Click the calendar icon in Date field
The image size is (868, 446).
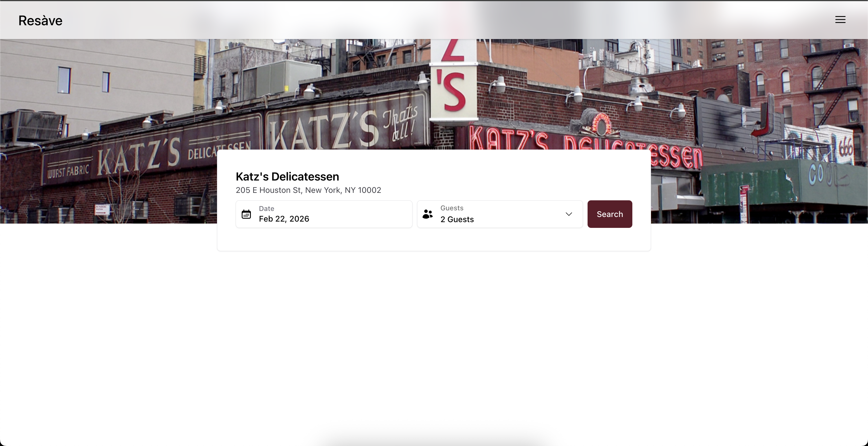[246, 214]
